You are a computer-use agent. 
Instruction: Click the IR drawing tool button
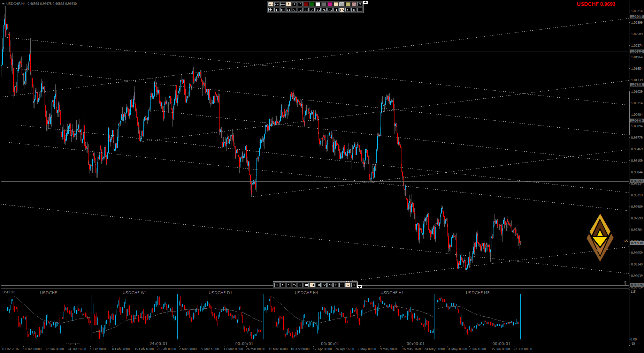click(x=277, y=10)
